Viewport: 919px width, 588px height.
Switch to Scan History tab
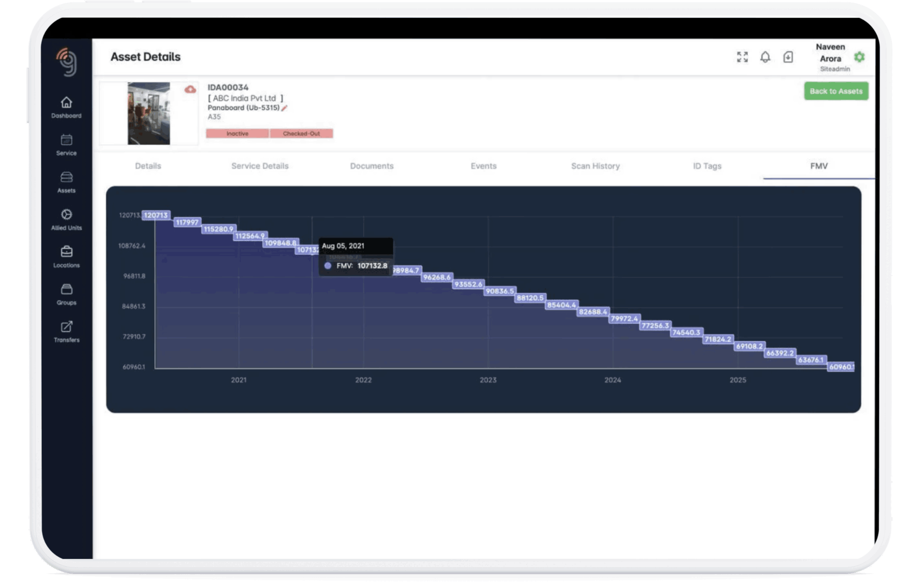pyautogui.click(x=595, y=166)
